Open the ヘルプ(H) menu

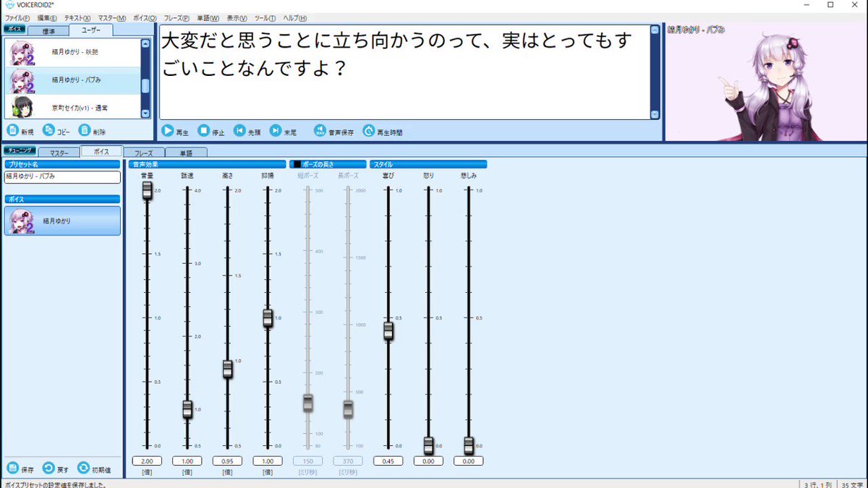(x=294, y=17)
